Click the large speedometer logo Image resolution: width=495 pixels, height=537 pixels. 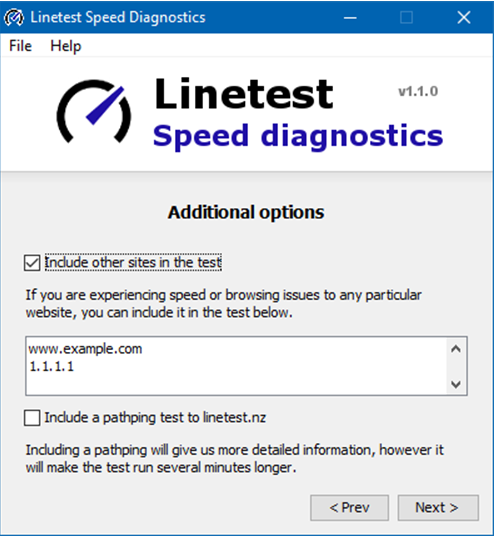pyautogui.click(x=94, y=111)
